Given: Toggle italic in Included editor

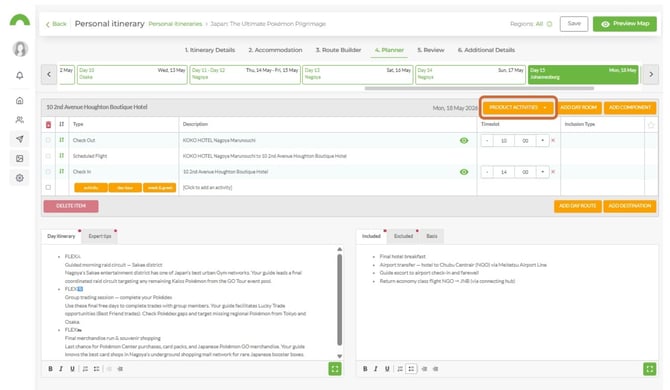Looking at the screenshot, I should click(x=376, y=369).
